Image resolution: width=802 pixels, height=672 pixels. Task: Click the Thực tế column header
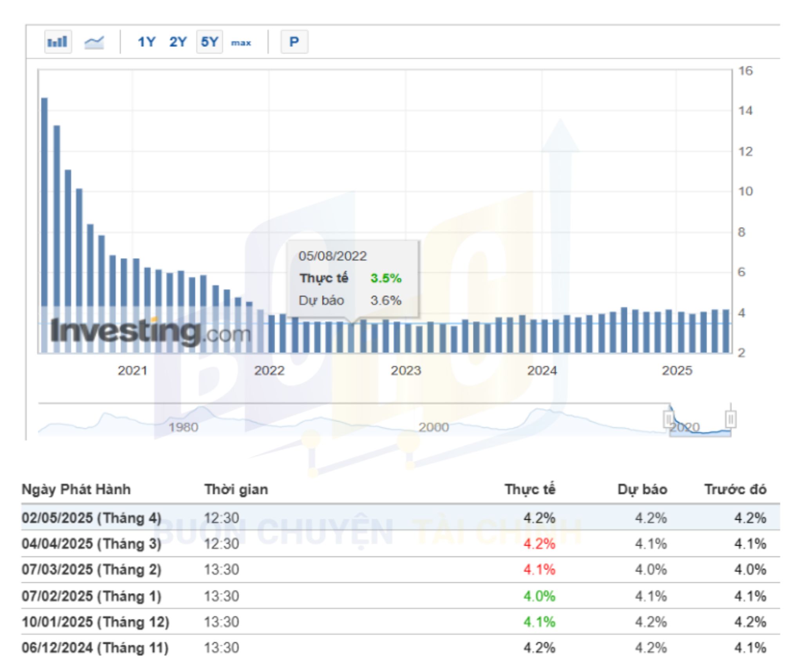(x=529, y=489)
